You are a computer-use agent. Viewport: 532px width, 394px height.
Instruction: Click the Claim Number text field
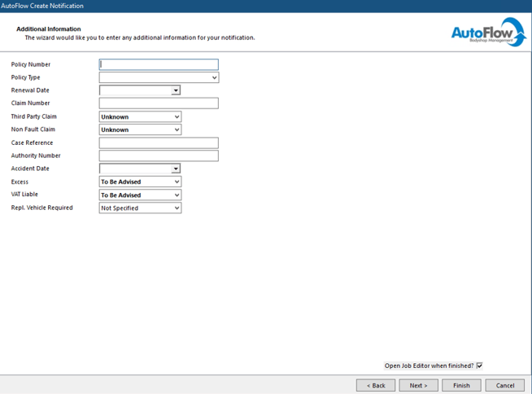[159, 103]
